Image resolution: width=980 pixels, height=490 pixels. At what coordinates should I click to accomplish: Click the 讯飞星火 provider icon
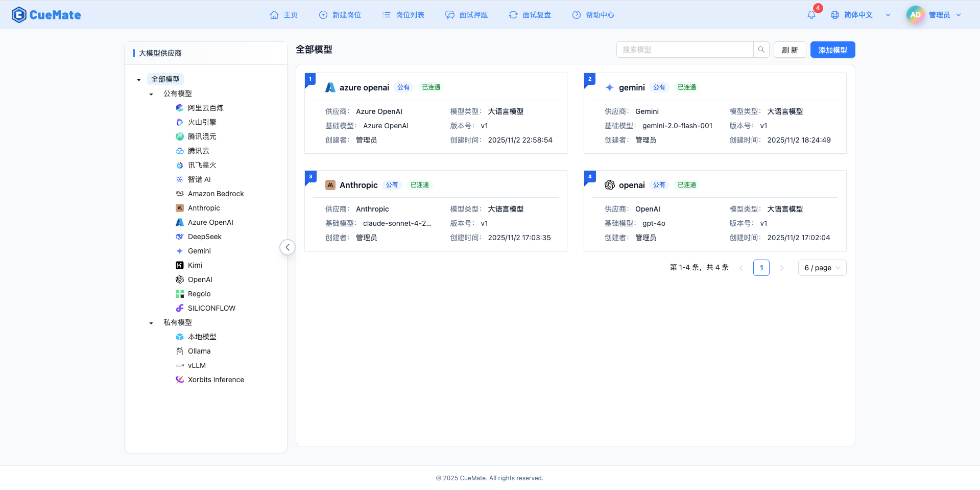179,165
